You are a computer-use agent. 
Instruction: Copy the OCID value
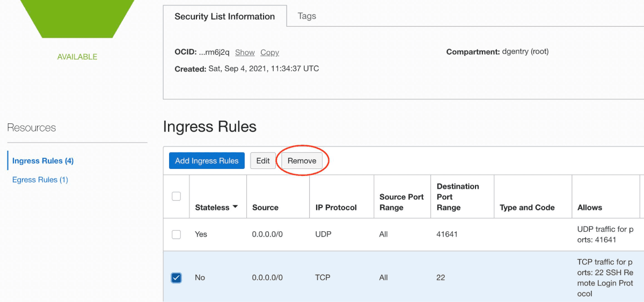tap(269, 53)
